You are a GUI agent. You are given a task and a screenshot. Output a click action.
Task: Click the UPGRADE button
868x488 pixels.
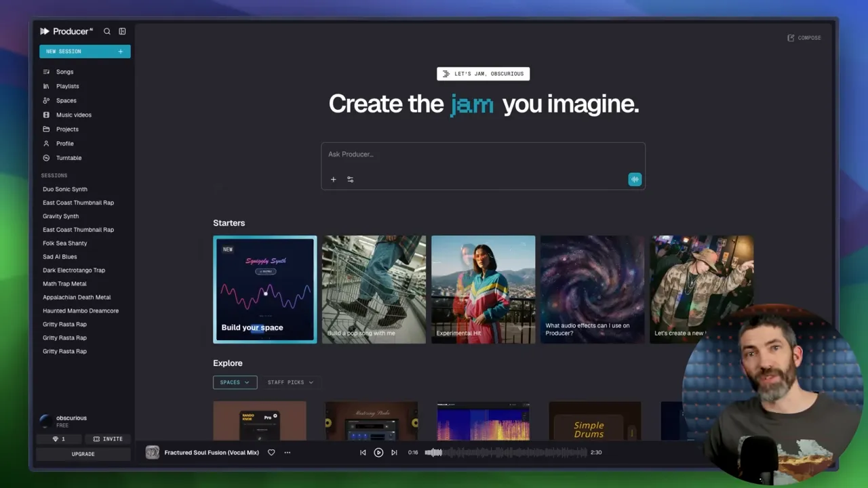coord(83,454)
